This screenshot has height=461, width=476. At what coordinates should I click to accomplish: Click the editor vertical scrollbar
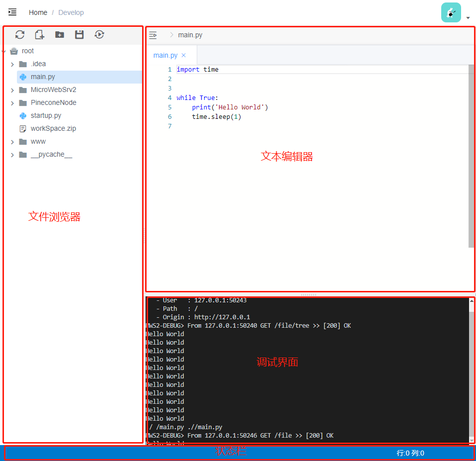click(x=471, y=156)
